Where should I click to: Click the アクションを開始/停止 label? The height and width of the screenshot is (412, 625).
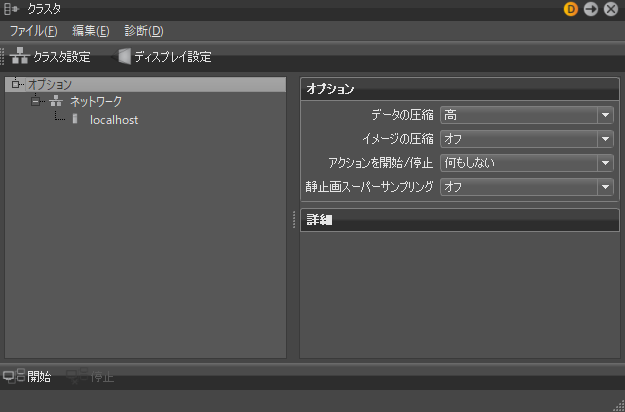coord(381,163)
